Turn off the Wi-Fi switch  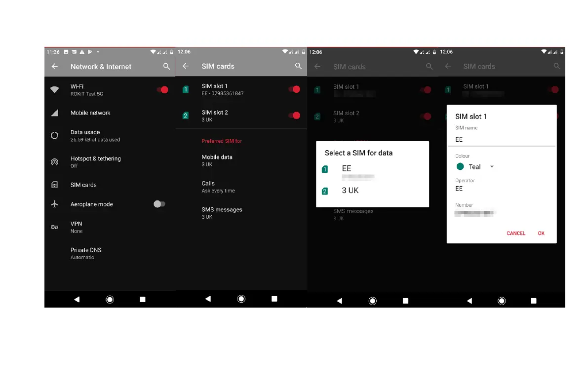pos(163,90)
